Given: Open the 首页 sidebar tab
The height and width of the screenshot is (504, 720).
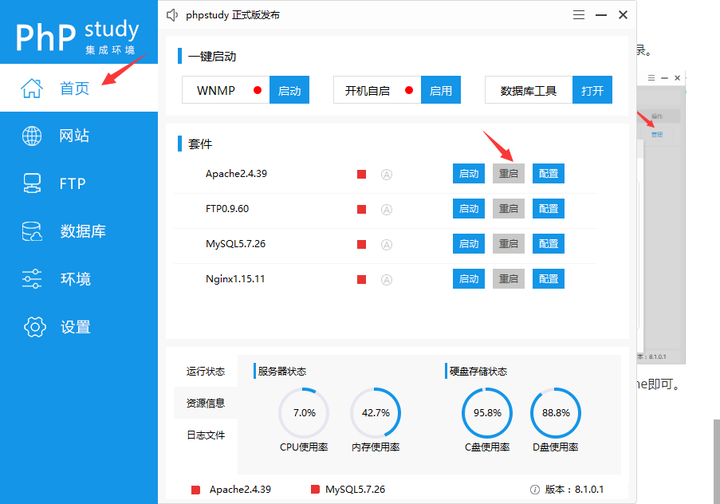Looking at the screenshot, I should [79, 88].
